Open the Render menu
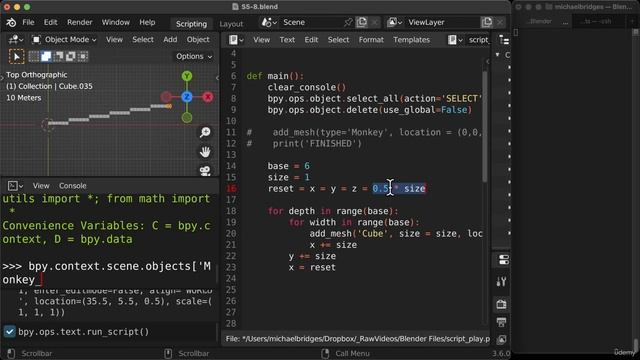The height and width of the screenshot is (360, 640). tap(80, 22)
